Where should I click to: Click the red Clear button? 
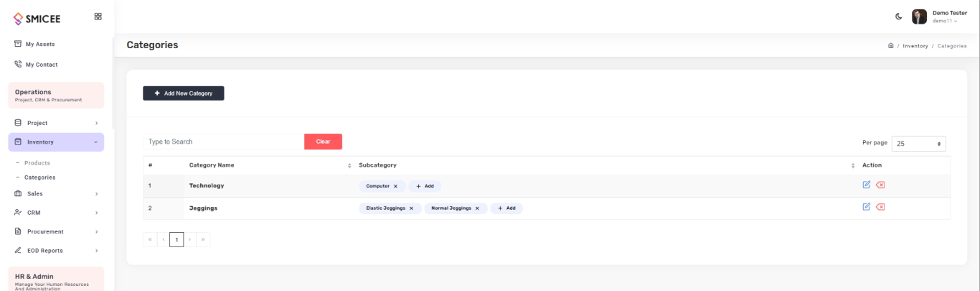tap(323, 142)
